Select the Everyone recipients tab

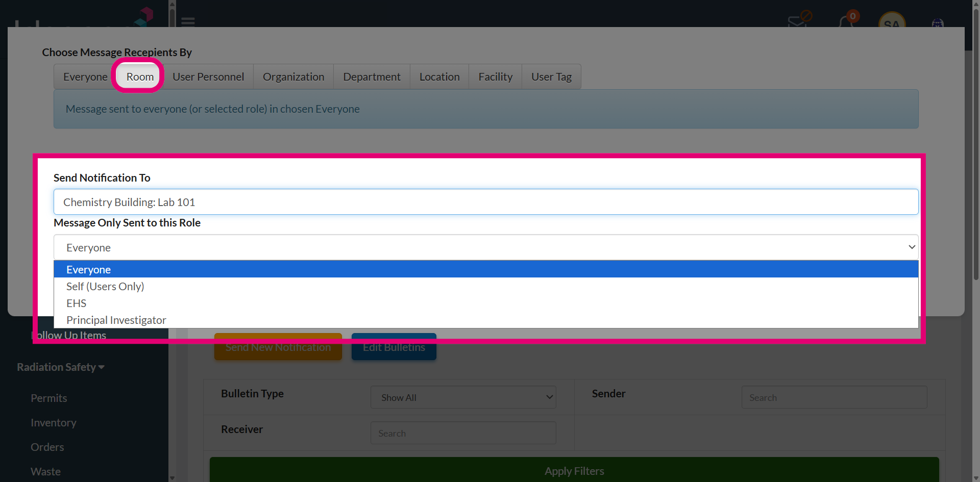(85, 77)
